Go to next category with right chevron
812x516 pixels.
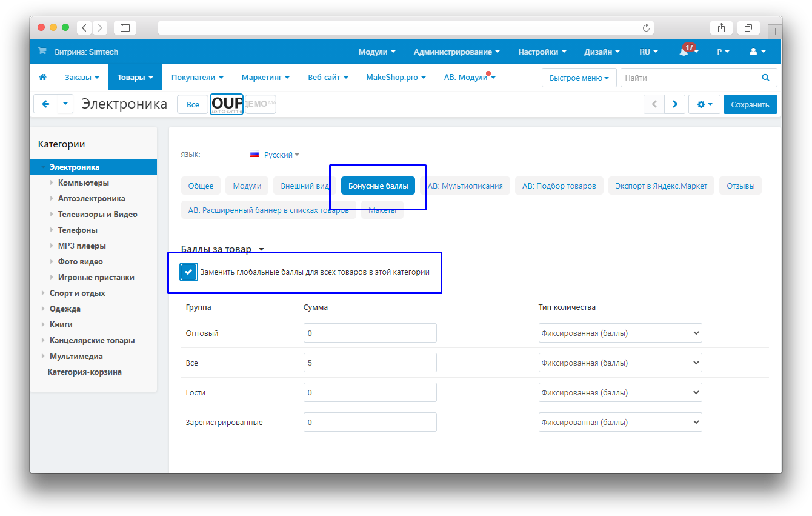(674, 104)
